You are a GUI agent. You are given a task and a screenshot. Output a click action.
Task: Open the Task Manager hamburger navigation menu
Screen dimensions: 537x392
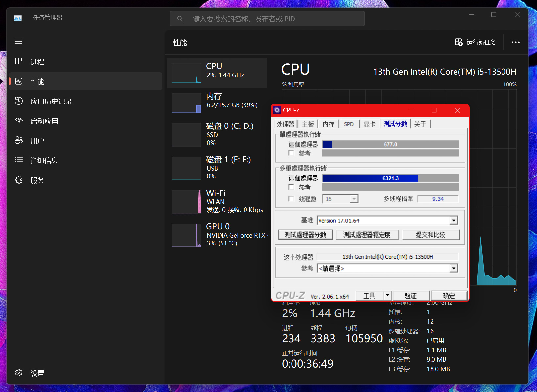[18, 41]
